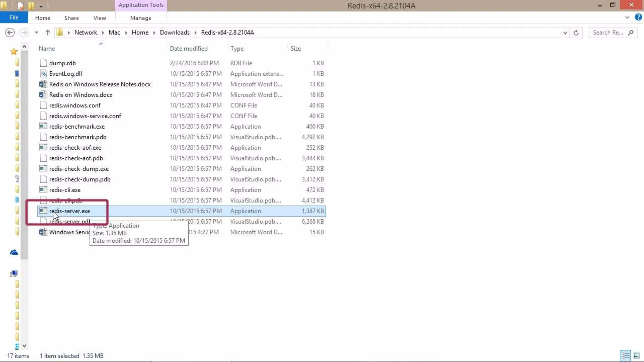Click the Refresh address bar icon
644x362 pixels.
tap(576, 33)
